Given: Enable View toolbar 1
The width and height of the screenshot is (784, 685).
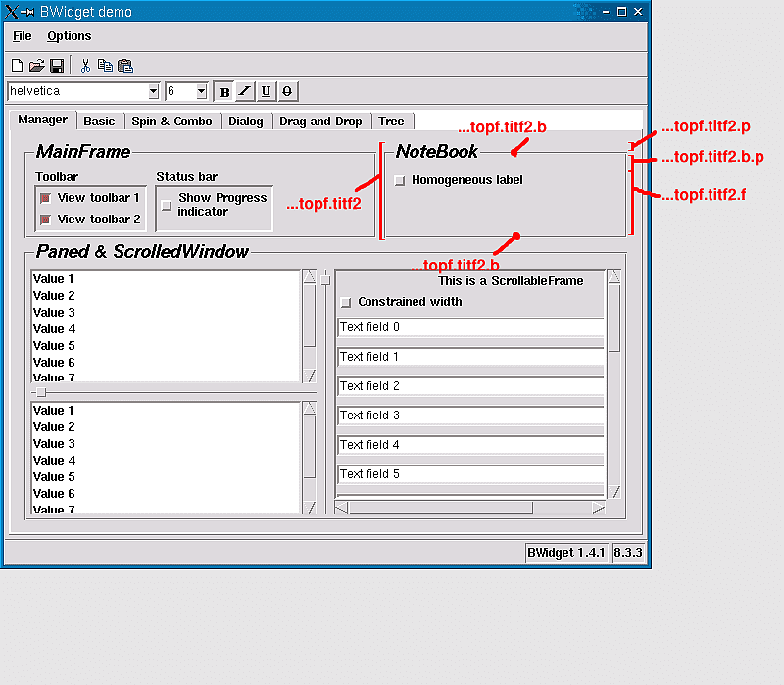Looking at the screenshot, I should (43, 197).
